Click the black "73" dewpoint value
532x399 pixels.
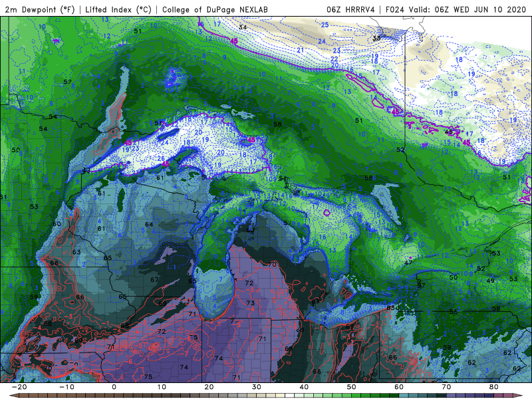251,303
